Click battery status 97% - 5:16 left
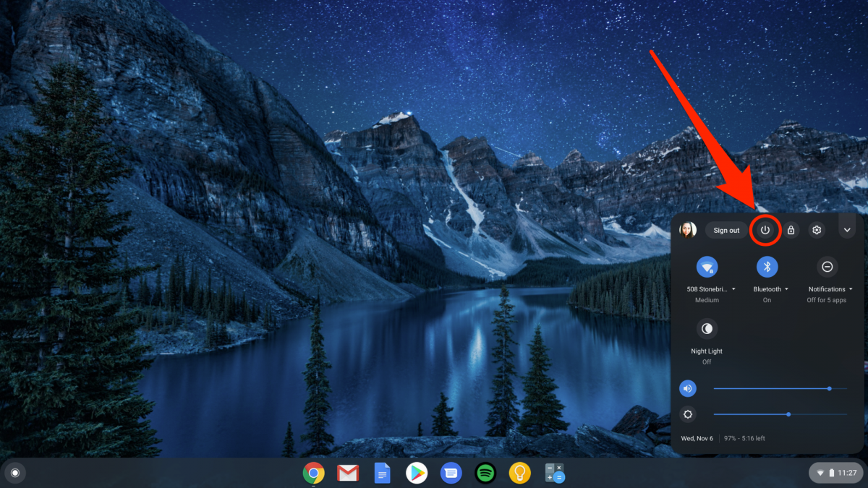Viewport: 868px width, 488px height. (744, 439)
